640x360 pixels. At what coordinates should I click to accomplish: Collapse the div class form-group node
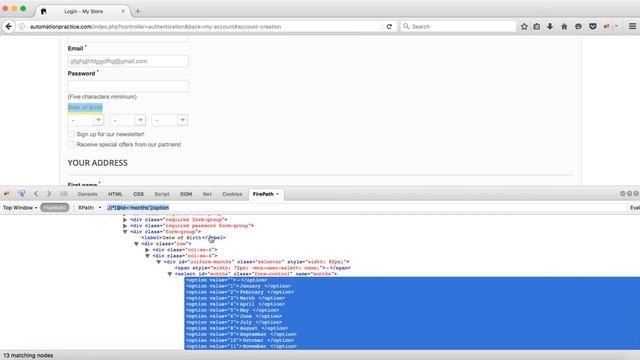point(125,232)
